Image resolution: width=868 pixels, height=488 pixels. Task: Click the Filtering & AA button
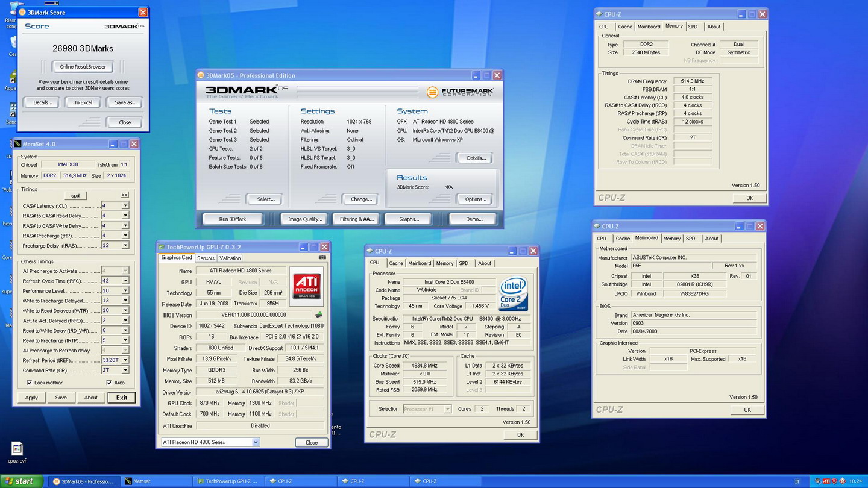(x=356, y=219)
